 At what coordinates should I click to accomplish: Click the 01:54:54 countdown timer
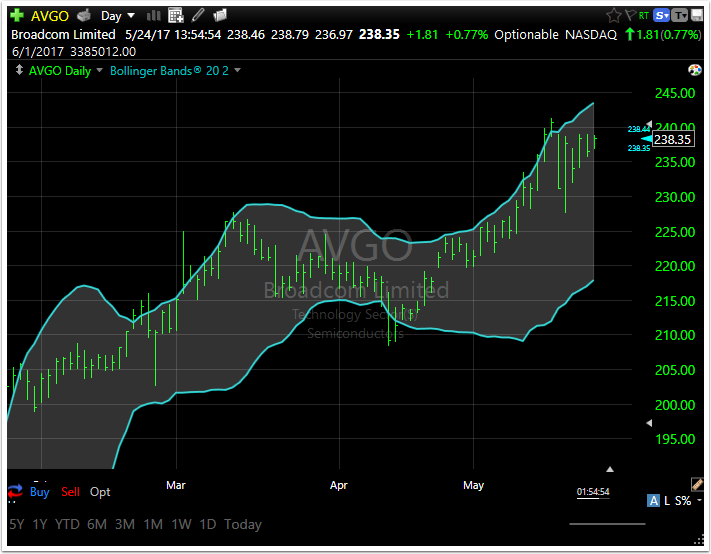[x=593, y=492]
